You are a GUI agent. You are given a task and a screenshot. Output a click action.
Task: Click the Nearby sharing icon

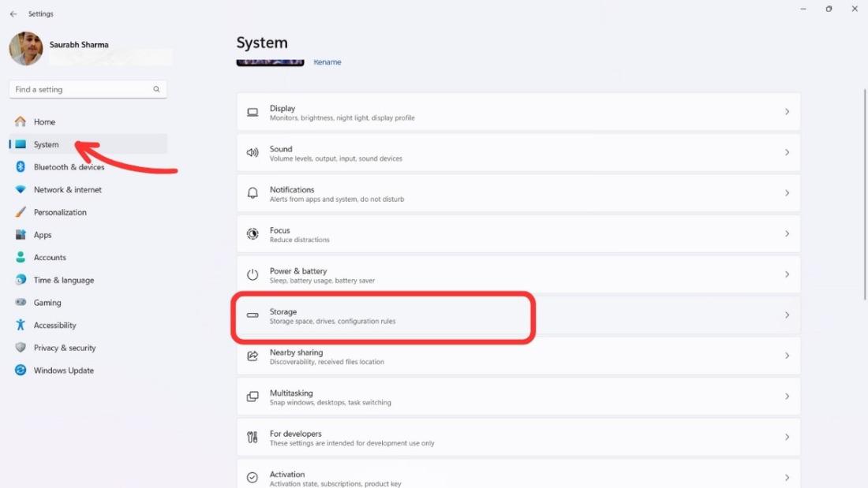point(253,356)
